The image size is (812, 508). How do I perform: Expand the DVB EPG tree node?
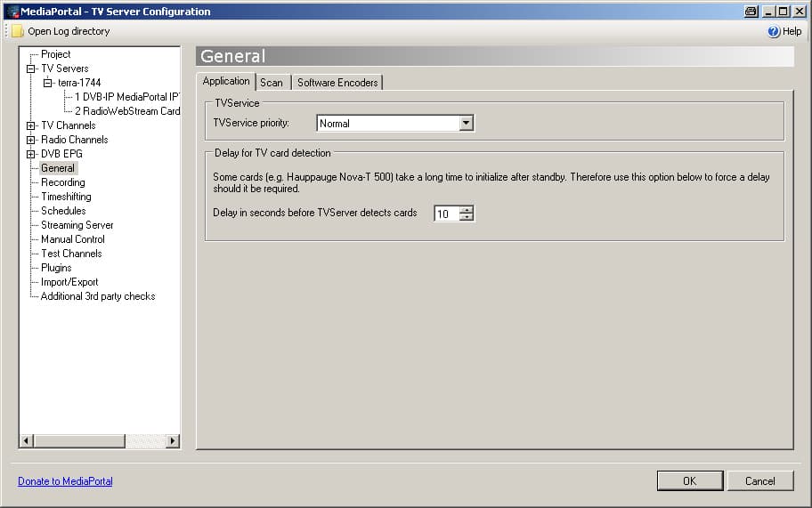(31, 154)
